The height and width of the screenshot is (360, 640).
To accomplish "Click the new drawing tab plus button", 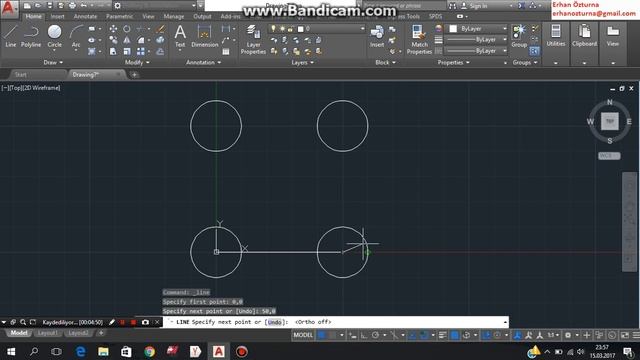I will click(134, 75).
